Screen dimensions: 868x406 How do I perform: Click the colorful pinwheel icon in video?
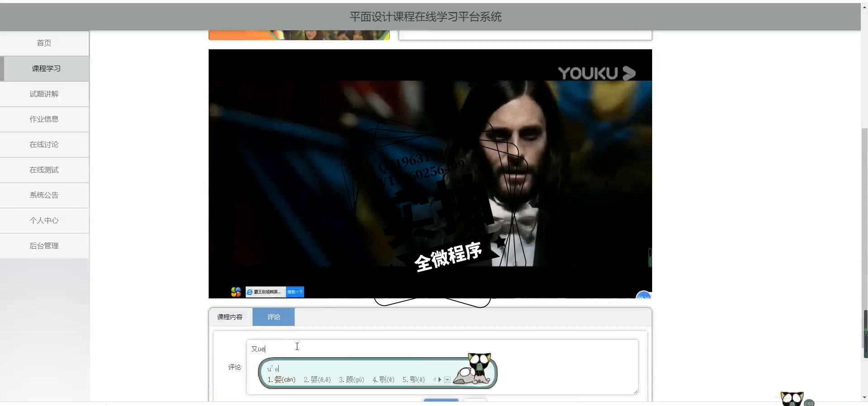pyautogui.click(x=236, y=292)
